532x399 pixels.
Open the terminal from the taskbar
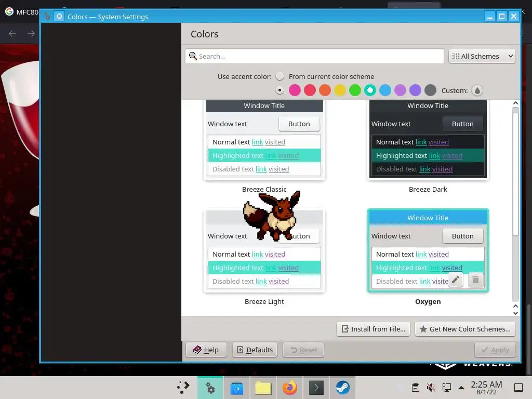point(316,388)
